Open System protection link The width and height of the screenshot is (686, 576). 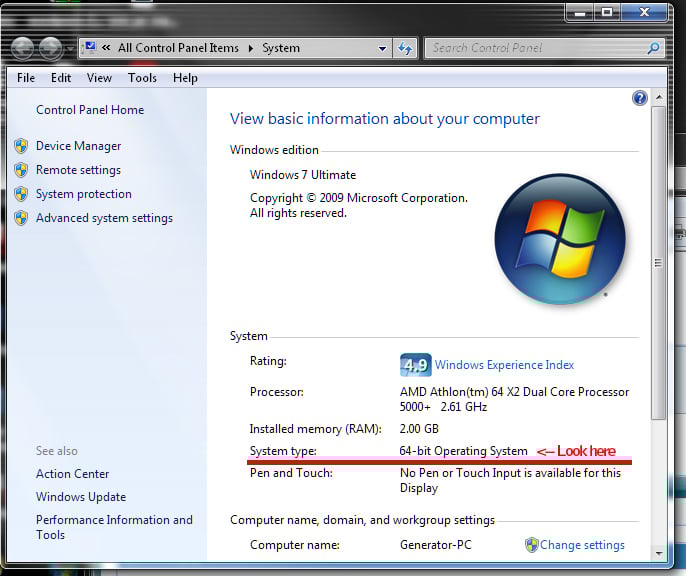[x=84, y=194]
